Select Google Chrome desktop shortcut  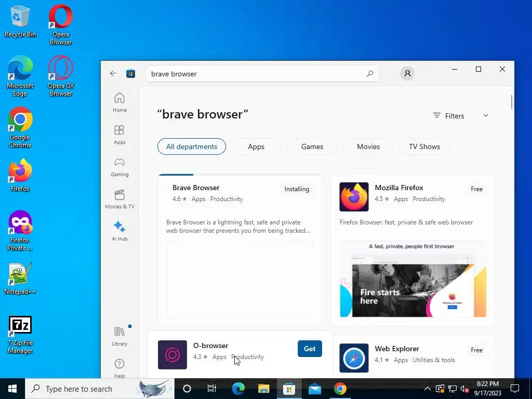(20, 128)
